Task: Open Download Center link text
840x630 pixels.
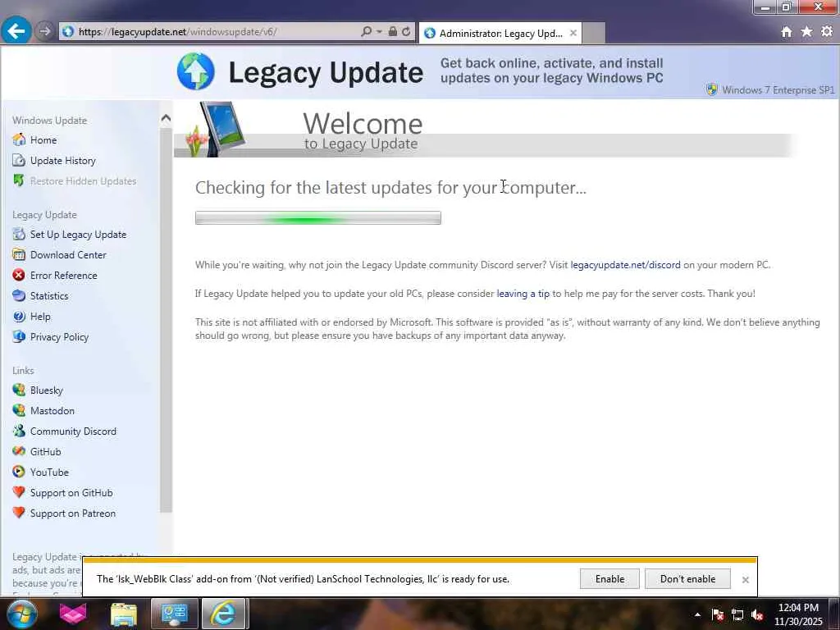Action: (68, 255)
